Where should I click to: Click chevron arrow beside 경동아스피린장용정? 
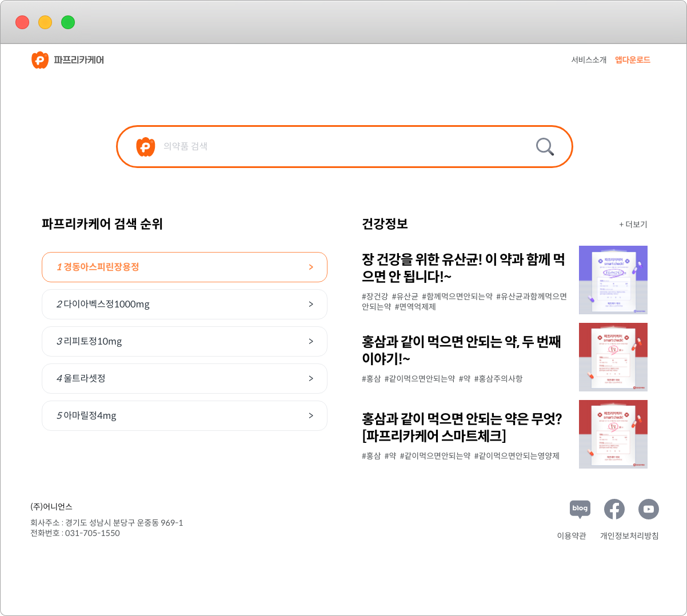[311, 267]
